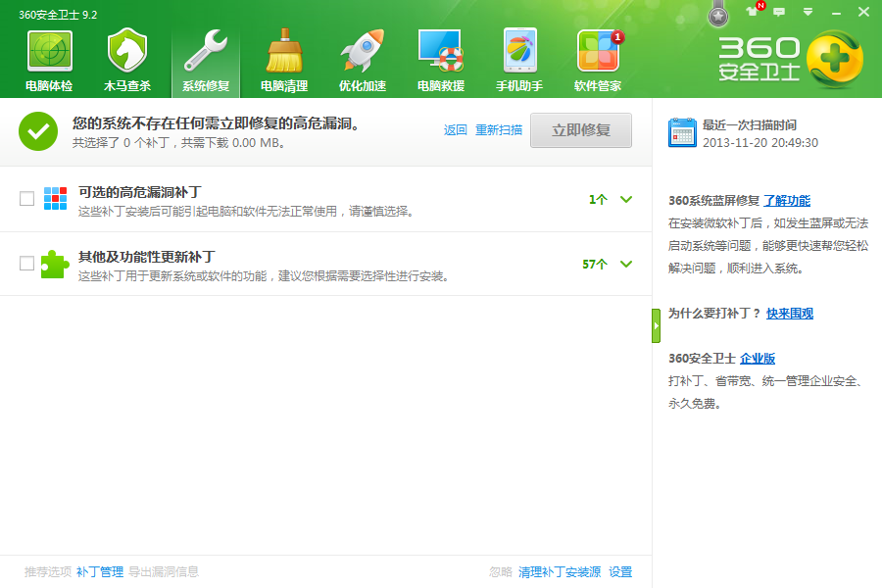Open the 快来围观 link
Screen dimensions: 882x588
point(790,314)
